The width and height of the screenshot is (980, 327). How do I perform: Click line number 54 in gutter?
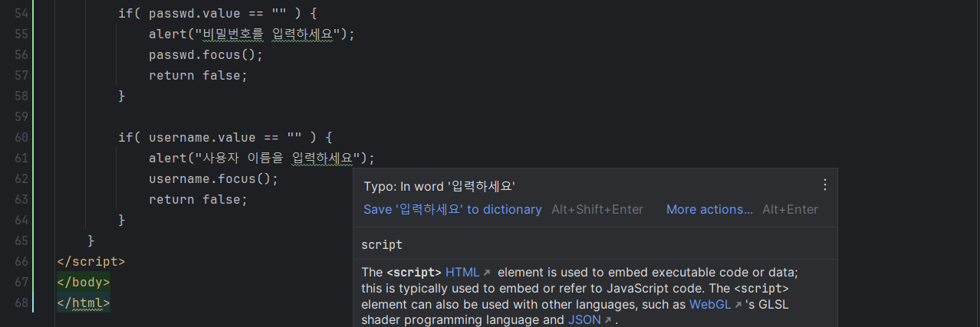21,13
